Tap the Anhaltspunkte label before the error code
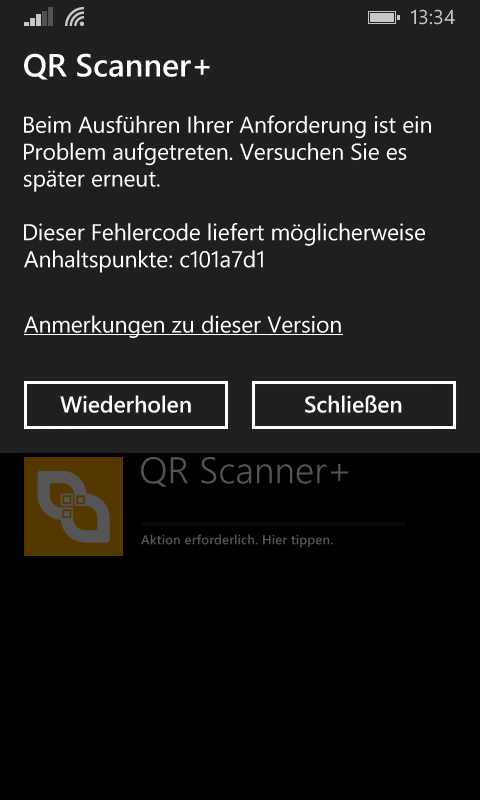The height and width of the screenshot is (800, 480). coord(98,260)
